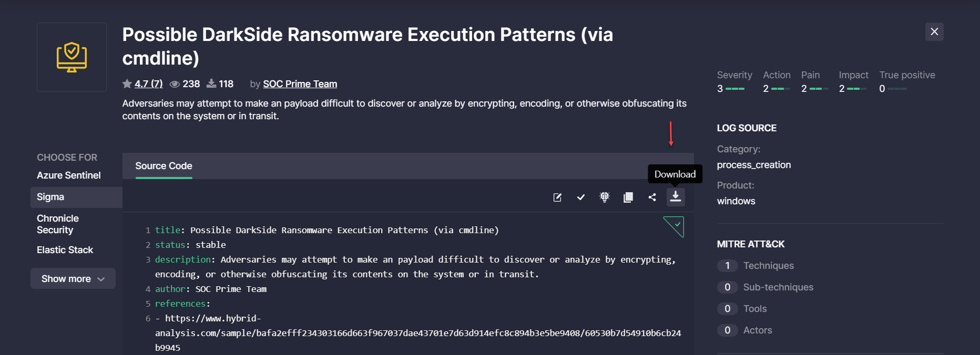Screen dimensions: 980x355
Task: Click the 4.7 (7) rating link
Action: point(148,84)
